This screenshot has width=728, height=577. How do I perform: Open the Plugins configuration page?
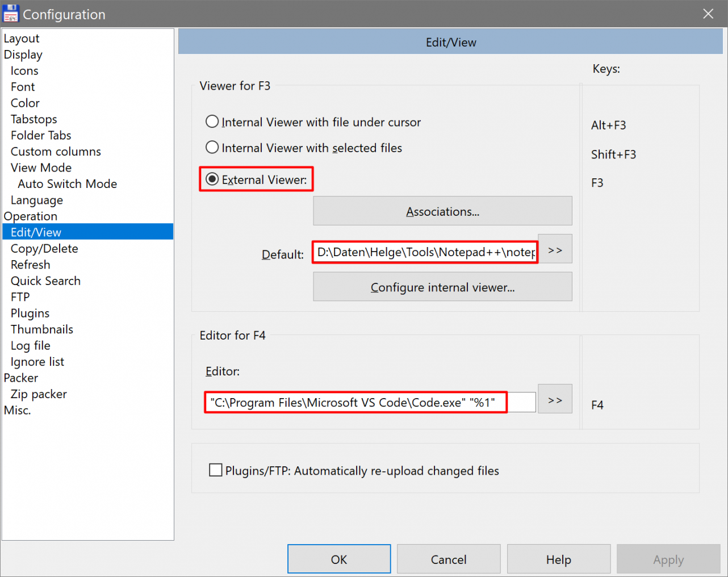point(30,313)
